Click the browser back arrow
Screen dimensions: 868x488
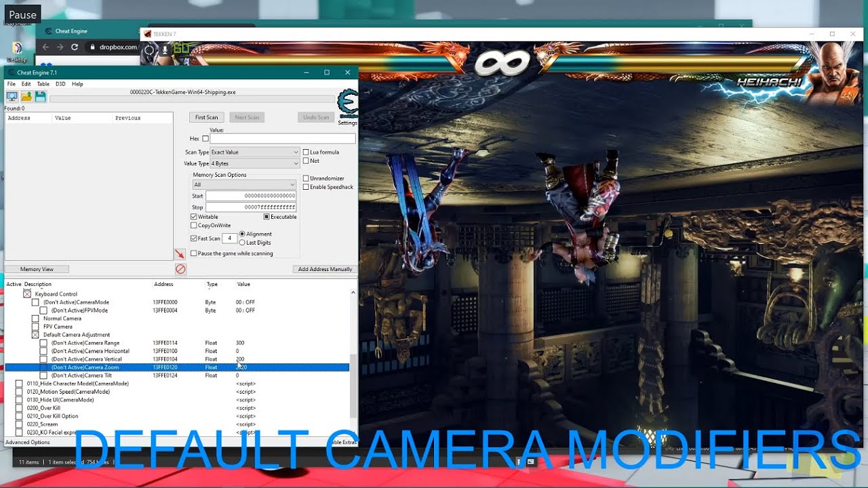[x=45, y=47]
